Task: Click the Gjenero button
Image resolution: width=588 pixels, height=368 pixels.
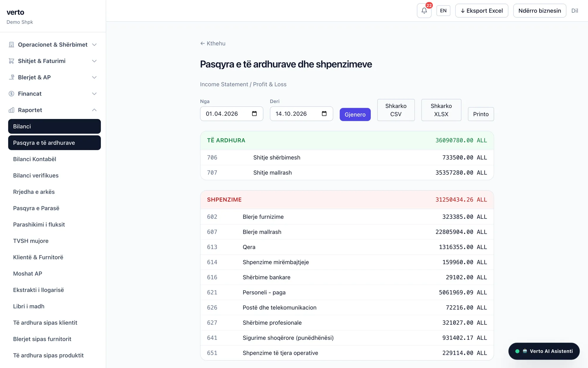Action: coord(355,114)
